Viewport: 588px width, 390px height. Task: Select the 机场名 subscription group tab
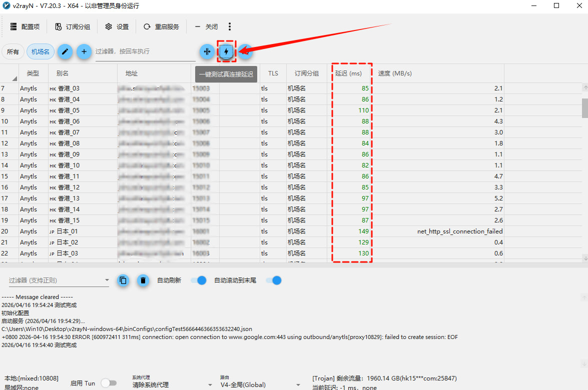[x=41, y=51]
